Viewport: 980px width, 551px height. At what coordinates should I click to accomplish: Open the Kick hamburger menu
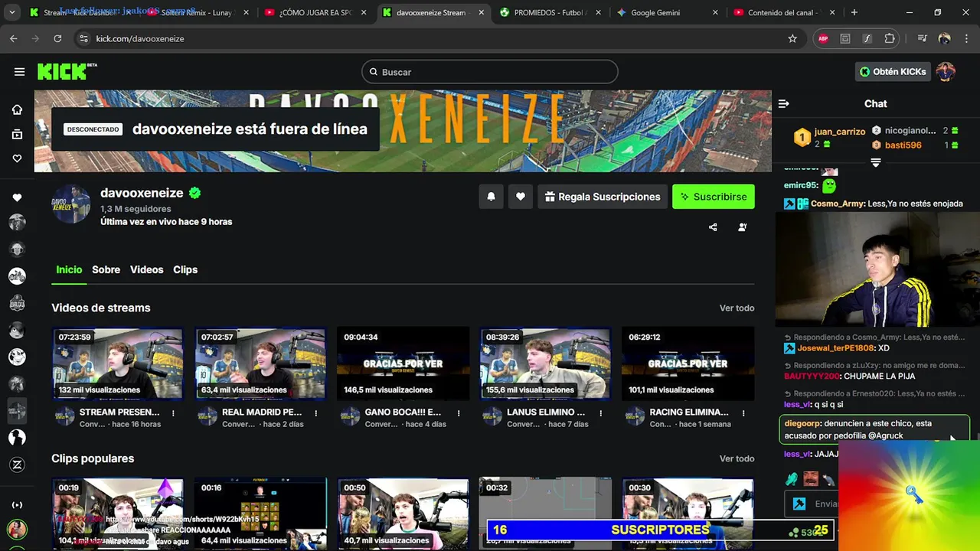tap(19, 72)
